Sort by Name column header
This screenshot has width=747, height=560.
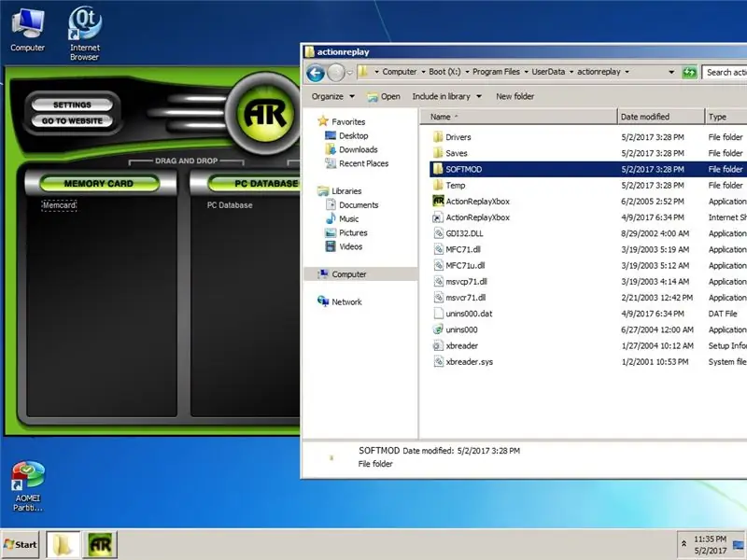tap(518, 117)
